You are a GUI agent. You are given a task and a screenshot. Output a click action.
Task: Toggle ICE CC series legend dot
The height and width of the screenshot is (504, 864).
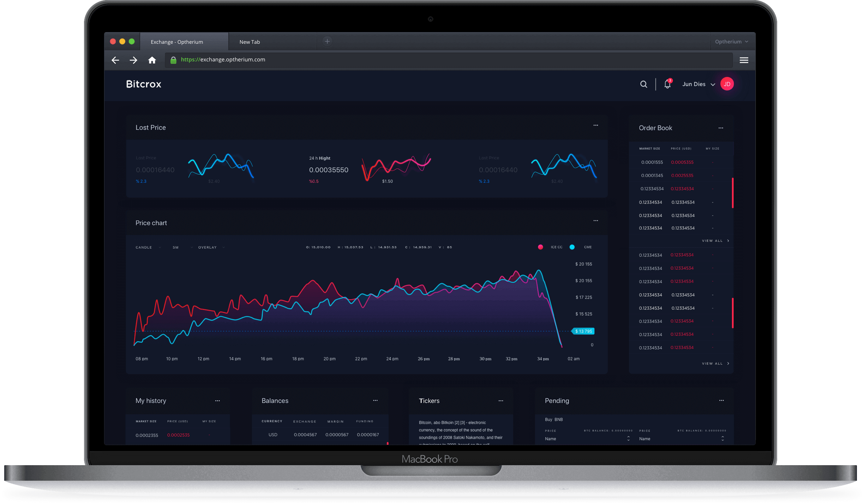pyautogui.click(x=540, y=247)
